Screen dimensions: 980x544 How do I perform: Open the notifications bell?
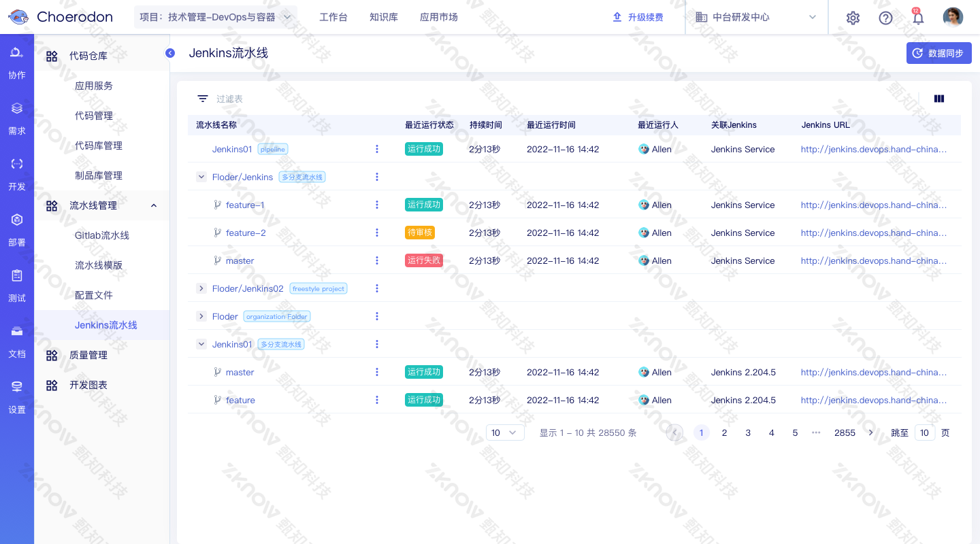coord(918,18)
